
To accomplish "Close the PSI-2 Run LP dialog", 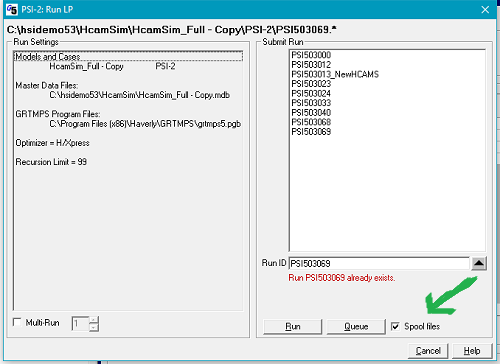I will point(485,10).
